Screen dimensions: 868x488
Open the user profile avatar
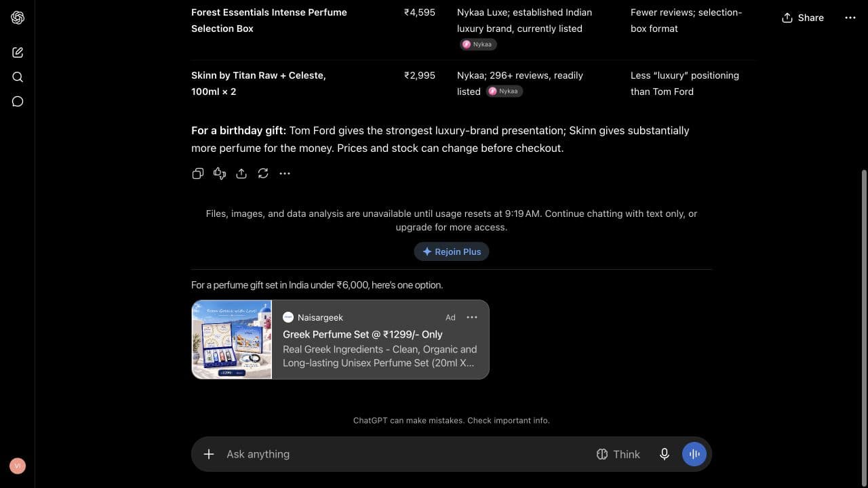[x=18, y=466]
